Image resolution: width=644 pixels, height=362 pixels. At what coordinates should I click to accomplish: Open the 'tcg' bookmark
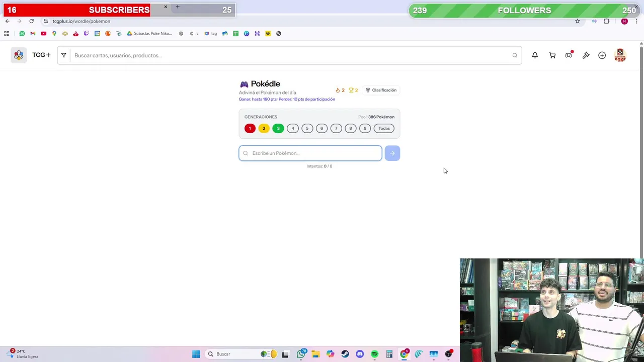[x=210, y=34]
